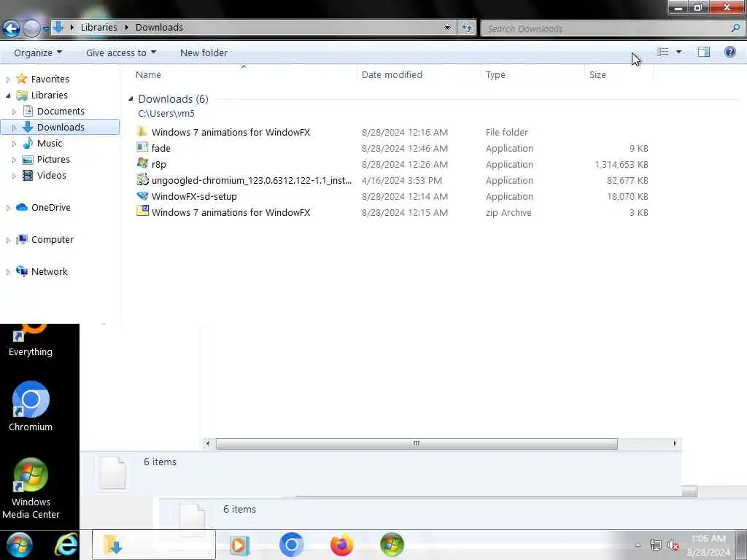The height and width of the screenshot is (560, 747).
Task: Open Help via the question mark icon
Action: tap(729, 52)
